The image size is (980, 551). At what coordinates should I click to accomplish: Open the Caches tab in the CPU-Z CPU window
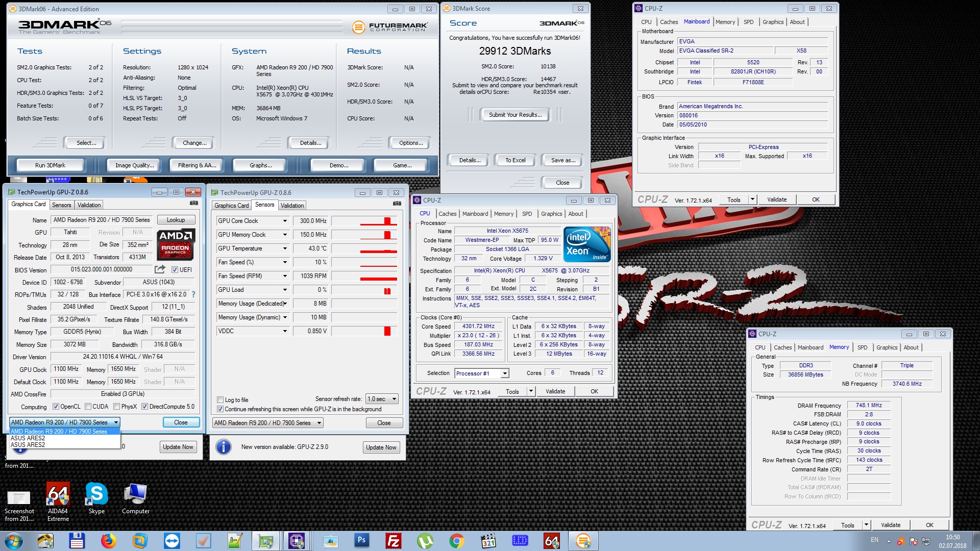(447, 214)
